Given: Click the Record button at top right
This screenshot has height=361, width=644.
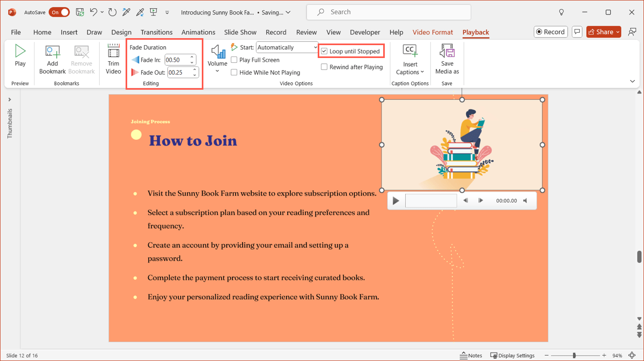Looking at the screenshot, I should pyautogui.click(x=551, y=32).
